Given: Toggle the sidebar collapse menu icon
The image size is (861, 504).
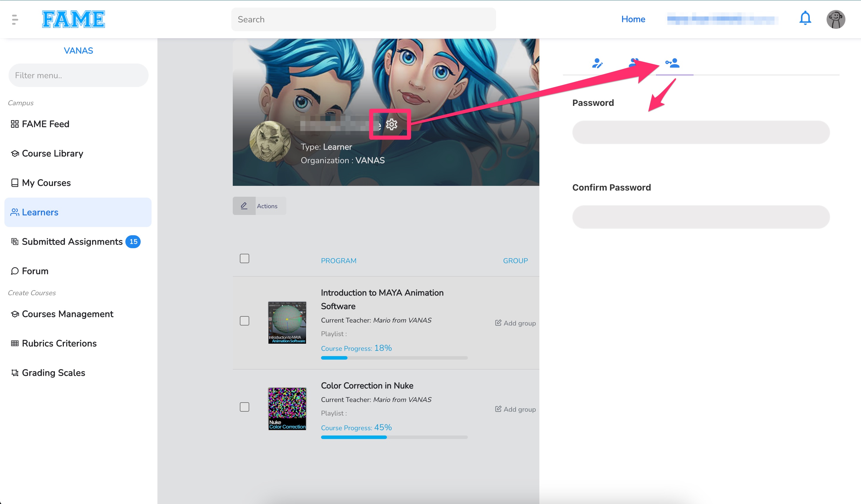Looking at the screenshot, I should [14, 19].
